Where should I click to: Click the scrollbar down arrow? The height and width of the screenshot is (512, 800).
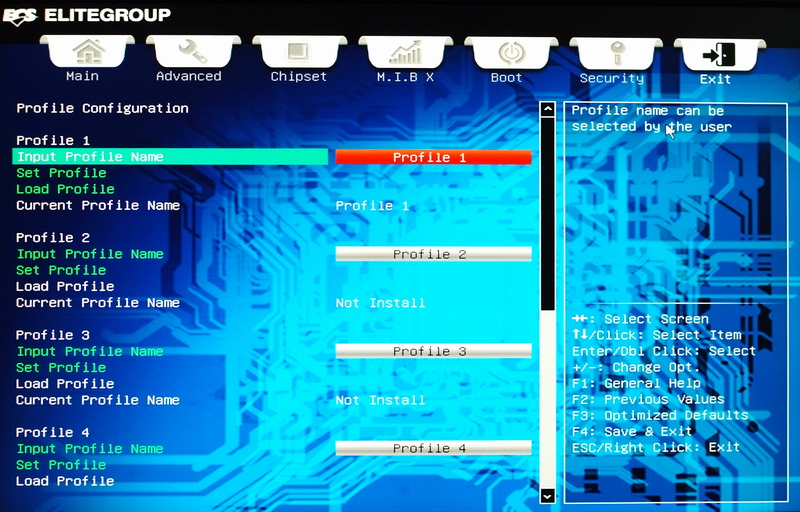point(547,495)
